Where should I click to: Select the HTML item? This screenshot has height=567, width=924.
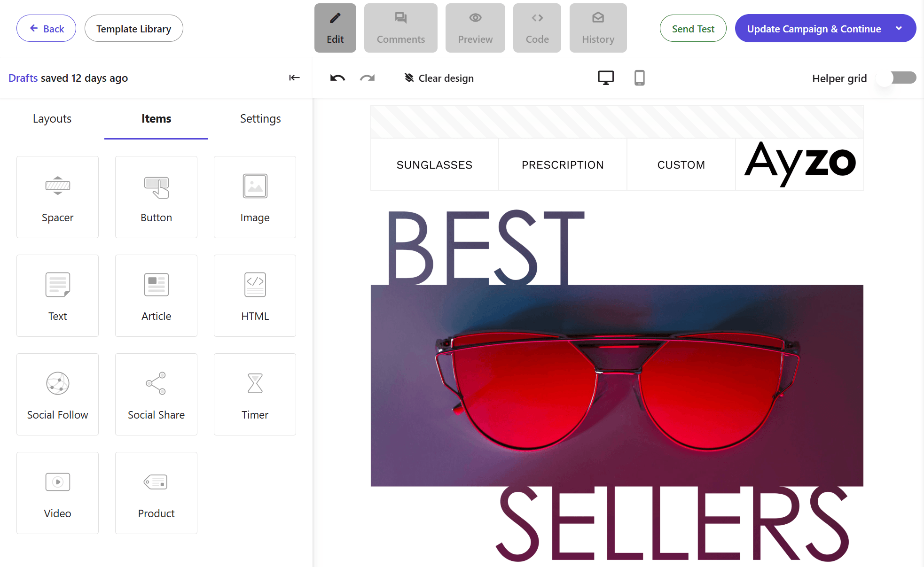pyautogui.click(x=255, y=295)
